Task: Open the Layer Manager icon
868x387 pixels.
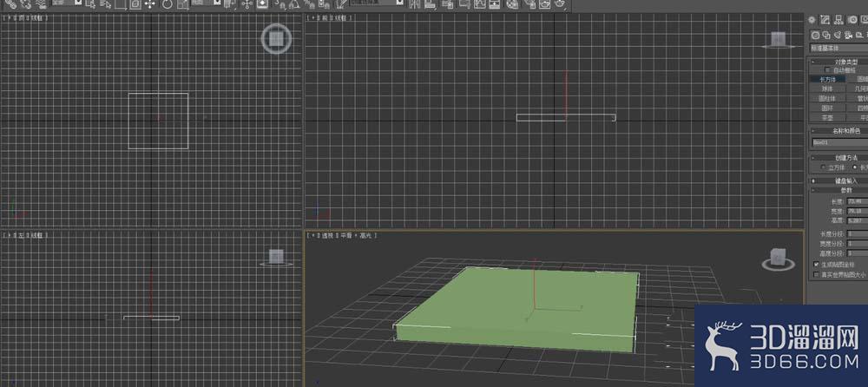Action: click(x=447, y=5)
